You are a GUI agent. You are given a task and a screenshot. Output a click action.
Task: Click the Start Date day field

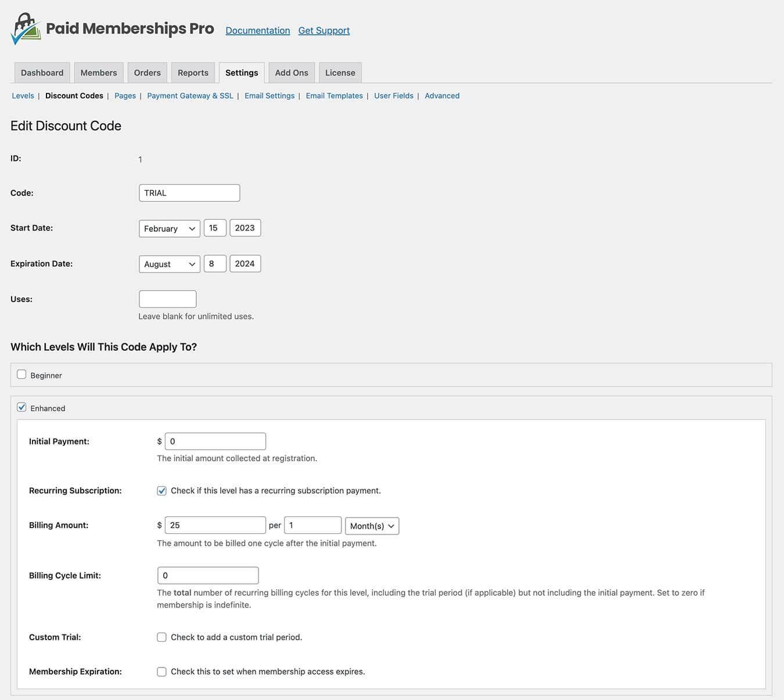[215, 228]
